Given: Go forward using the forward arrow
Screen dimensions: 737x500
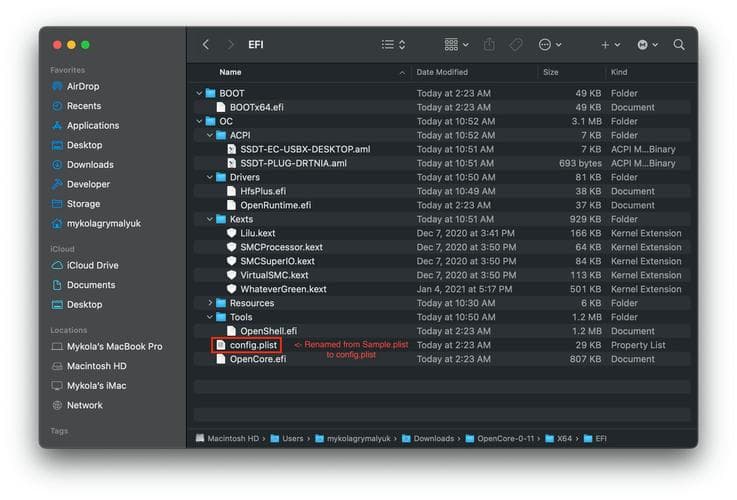Looking at the screenshot, I should pos(230,45).
